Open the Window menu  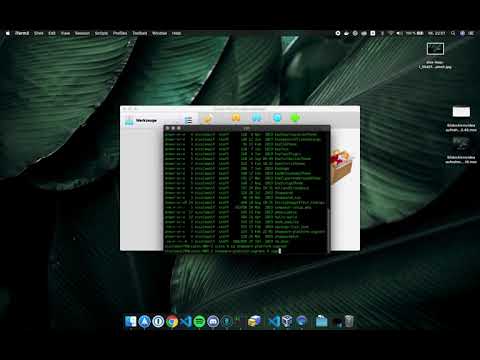(x=160, y=33)
